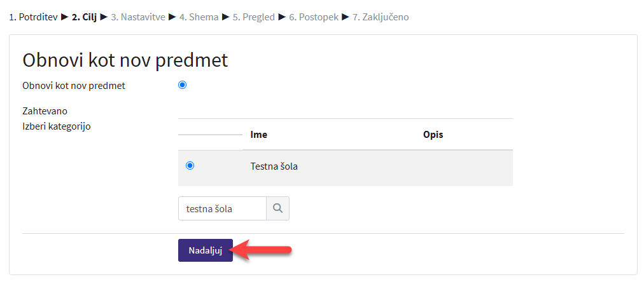Click step "5. Pregled" in the progress trail
Image resolution: width=644 pixels, height=284 pixels.
click(x=253, y=17)
